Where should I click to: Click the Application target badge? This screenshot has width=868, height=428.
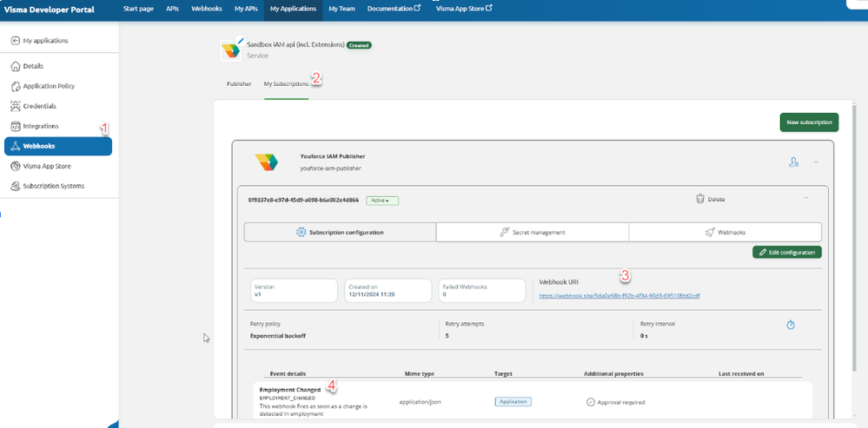coord(513,402)
